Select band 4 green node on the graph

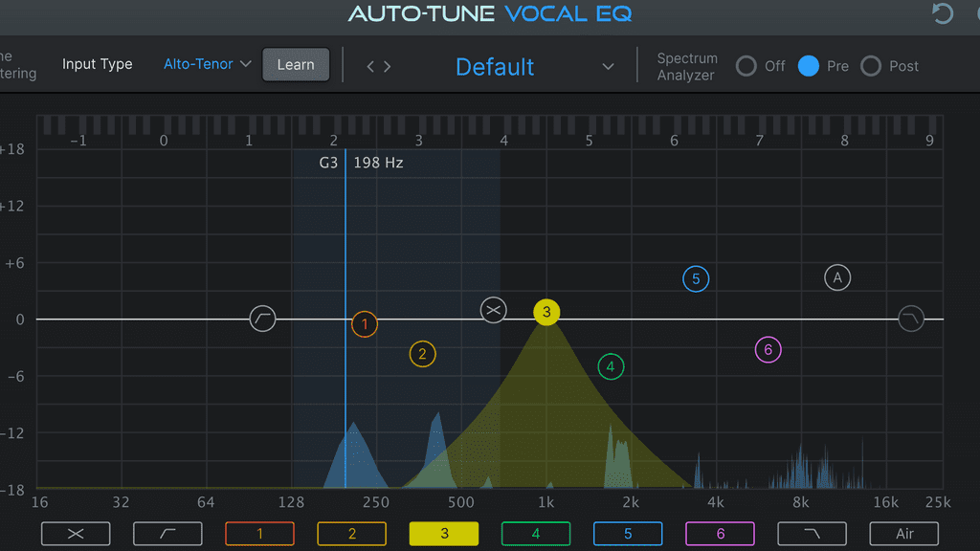pyautogui.click(x=611, y=366)
